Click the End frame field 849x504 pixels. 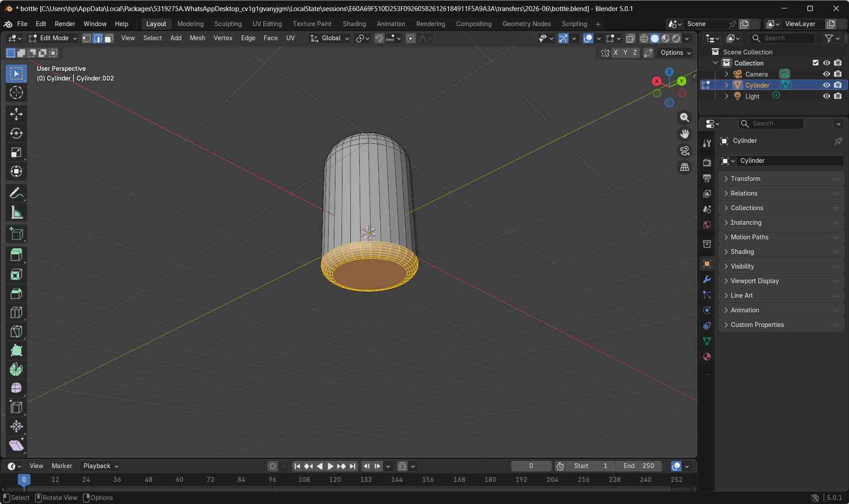tap(639, 466)
